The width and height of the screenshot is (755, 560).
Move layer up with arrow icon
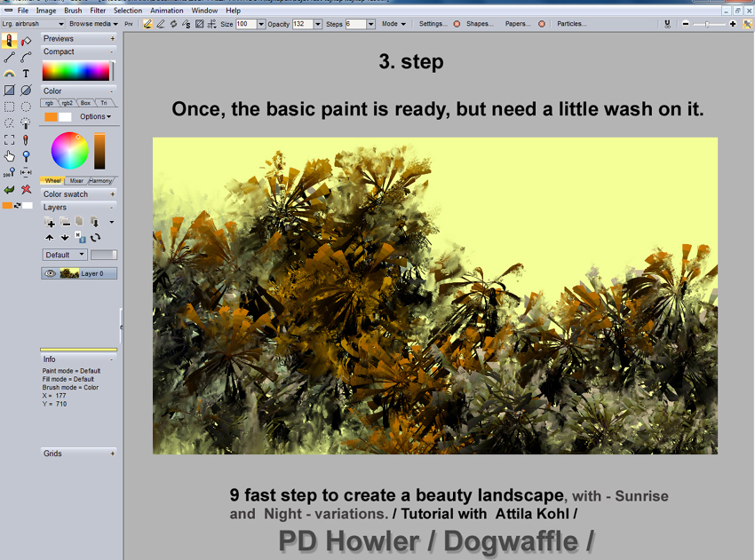50,237
